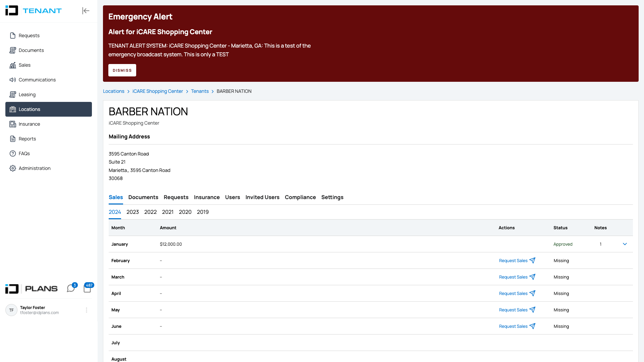The image size is (644, 362).
Task: Toggle the PLANS notification badge icon
Action: [x=87, y=289]
